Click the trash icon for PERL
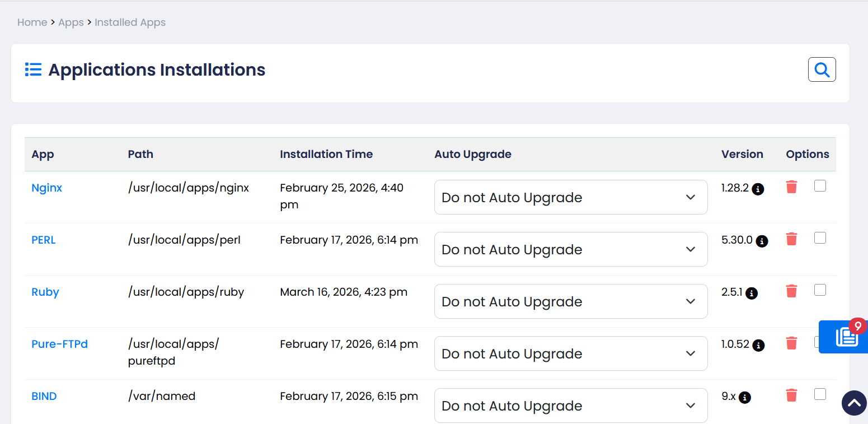The width and height of the screenshot is (868, 424). coord(791,239)
